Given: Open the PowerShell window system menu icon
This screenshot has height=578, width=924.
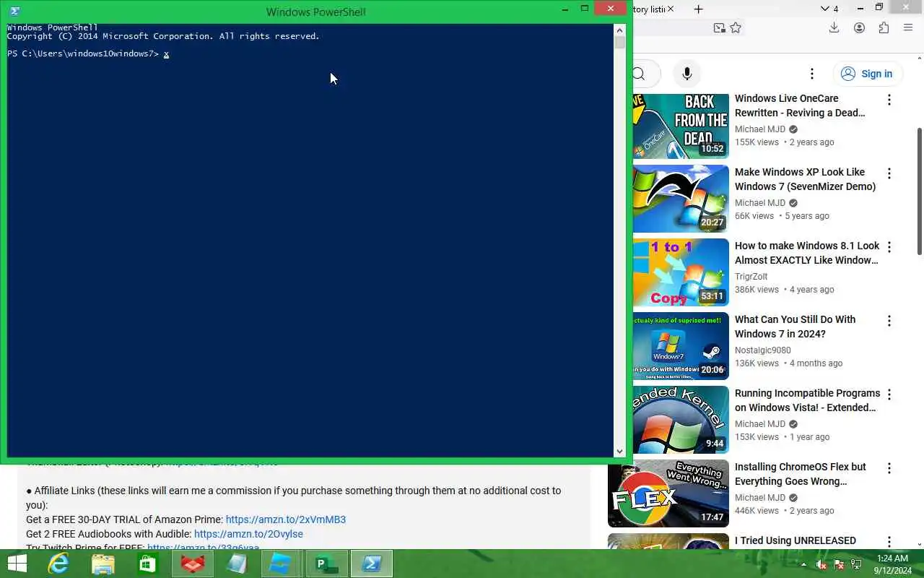Looking at the screenshot, I should coord(14,12).
